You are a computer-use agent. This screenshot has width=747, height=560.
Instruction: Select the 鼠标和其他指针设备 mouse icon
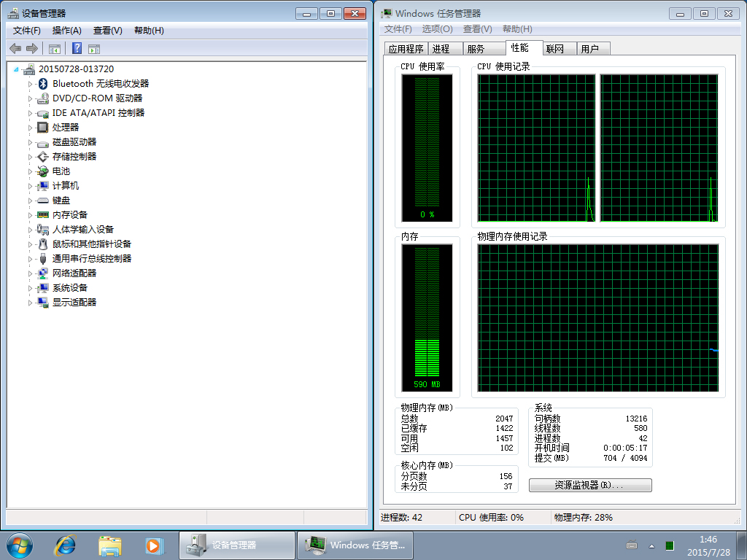(43, 244)
